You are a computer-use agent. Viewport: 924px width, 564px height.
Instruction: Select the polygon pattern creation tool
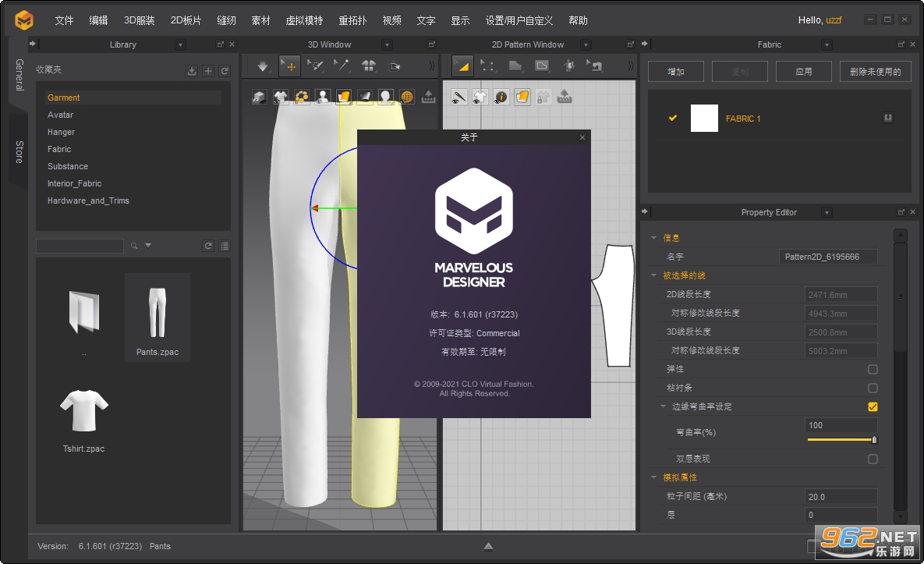[x=515, y=66]
